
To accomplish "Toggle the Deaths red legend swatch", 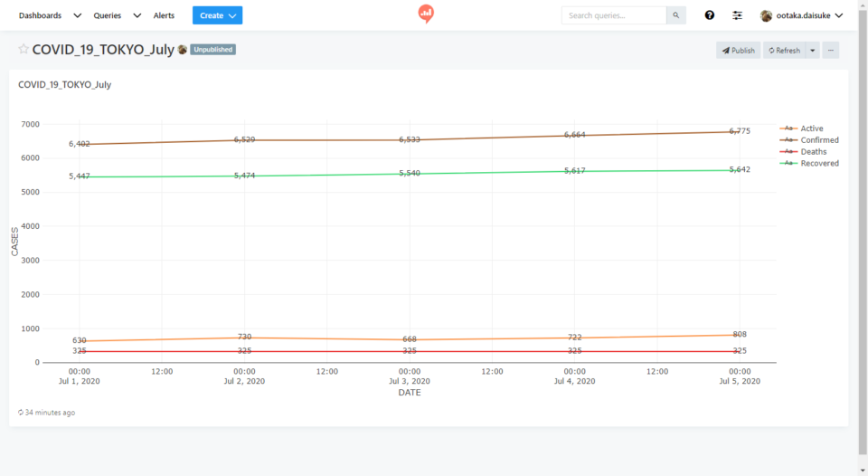I will point(788,152).
